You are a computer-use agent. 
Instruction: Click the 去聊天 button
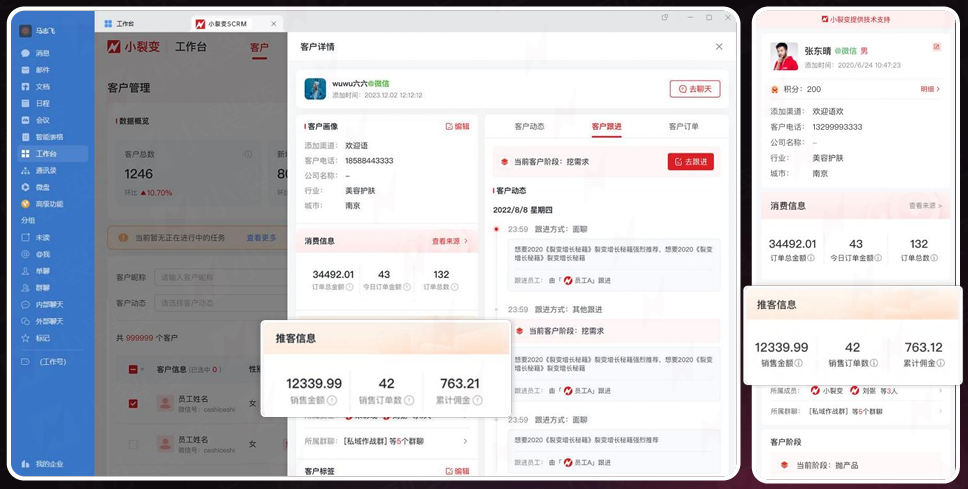694,89
